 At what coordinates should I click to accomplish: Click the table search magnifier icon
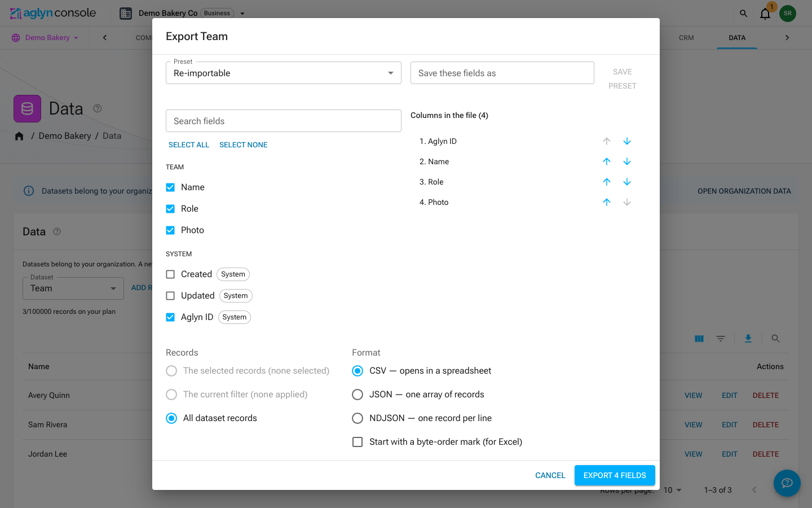(x=775, y=339)
